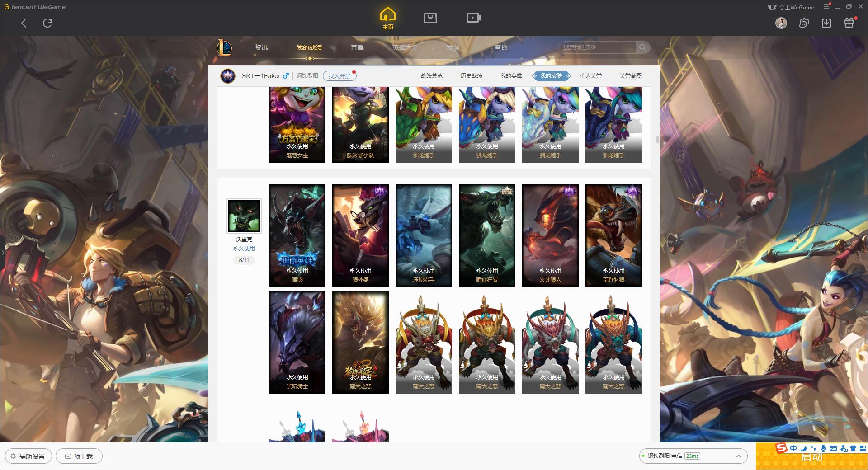Click the summoner rank avatar beside SKT一1Faker
This screenshot has width=868, height=470.
(x=228, y=76)
